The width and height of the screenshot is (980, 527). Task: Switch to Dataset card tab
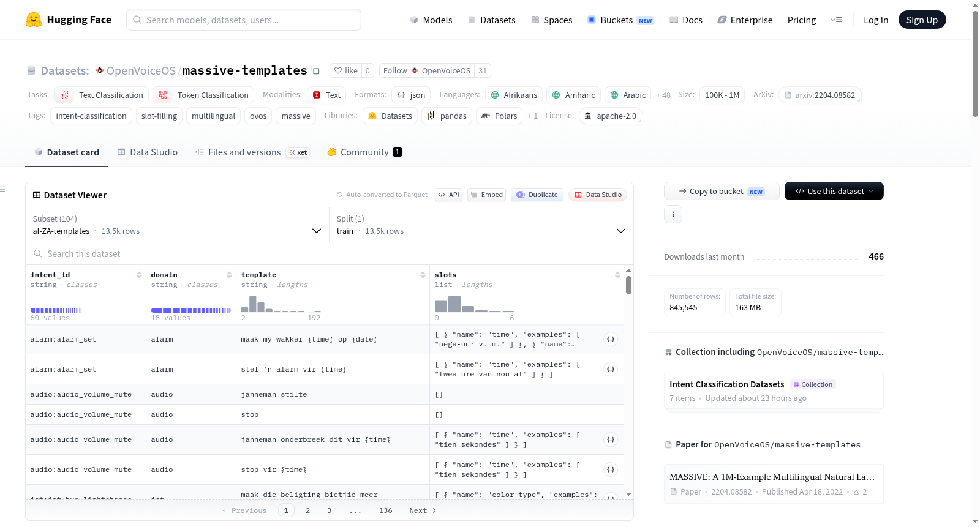[67, 152]
